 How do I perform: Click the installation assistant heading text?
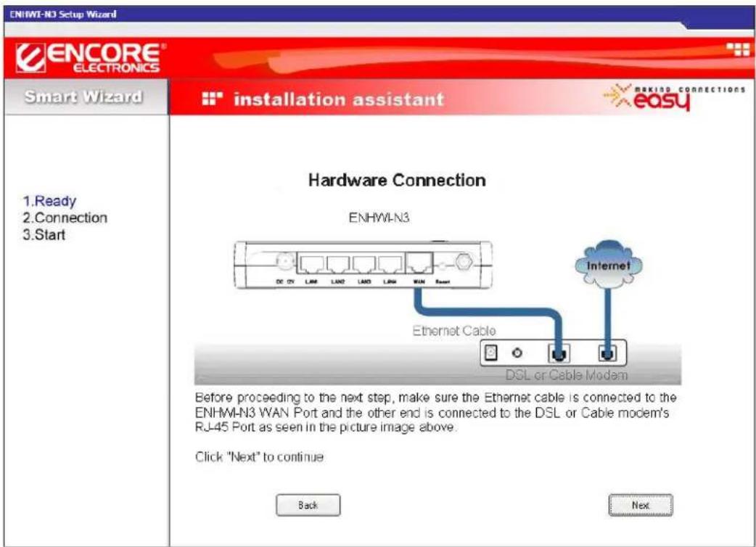(x=339, y=99)
